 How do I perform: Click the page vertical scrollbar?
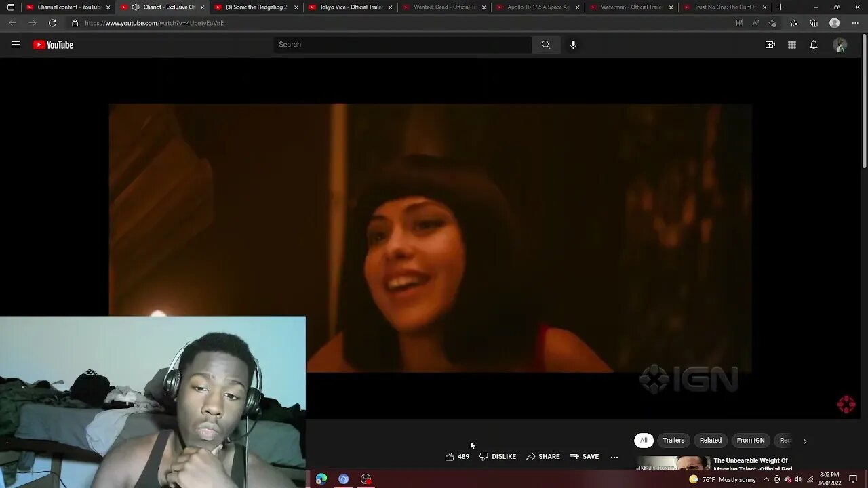[x=864, y=101]
